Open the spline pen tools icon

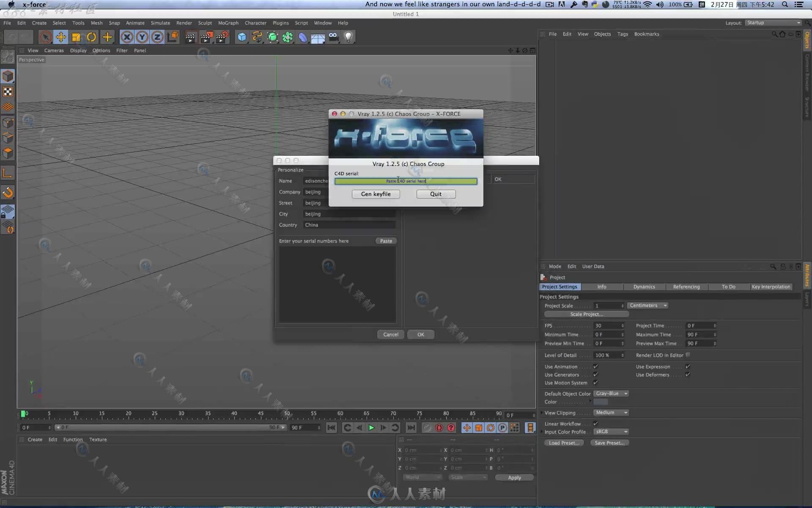[x=257, y=37]
